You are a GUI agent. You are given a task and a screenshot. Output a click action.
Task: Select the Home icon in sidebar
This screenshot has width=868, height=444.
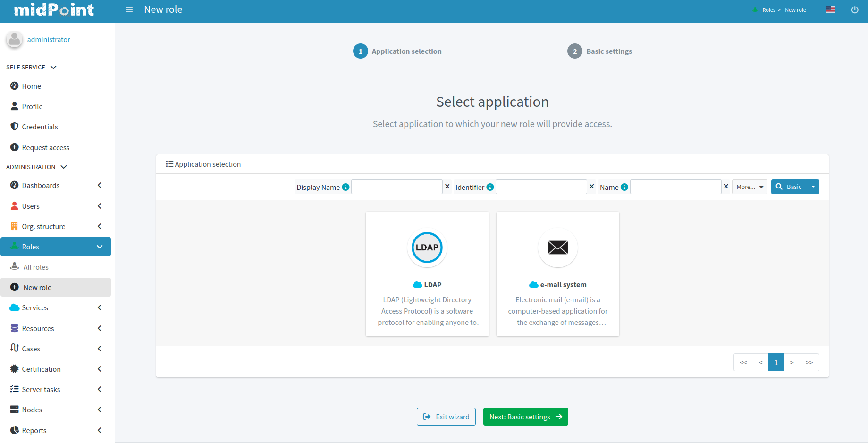(14, 86)
